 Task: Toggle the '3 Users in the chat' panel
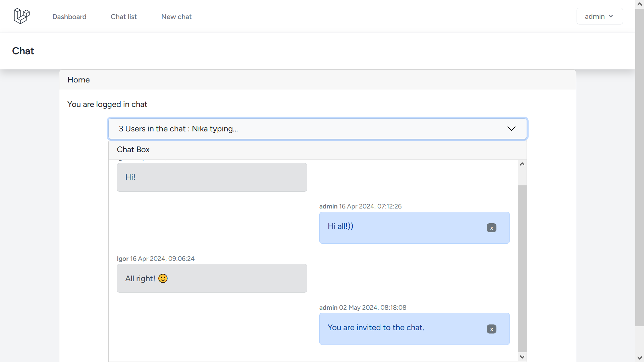[178, 129]
